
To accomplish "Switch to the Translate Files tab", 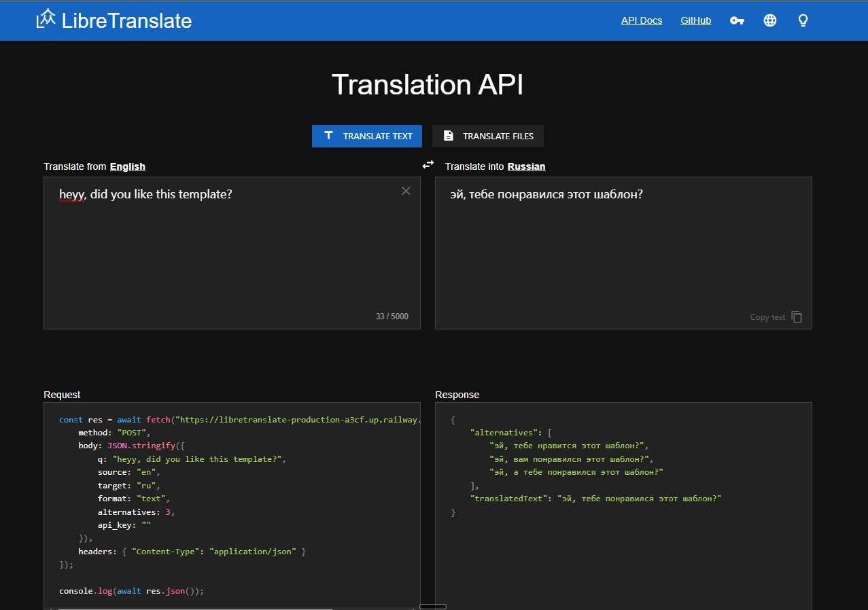I will click(487, 136).
